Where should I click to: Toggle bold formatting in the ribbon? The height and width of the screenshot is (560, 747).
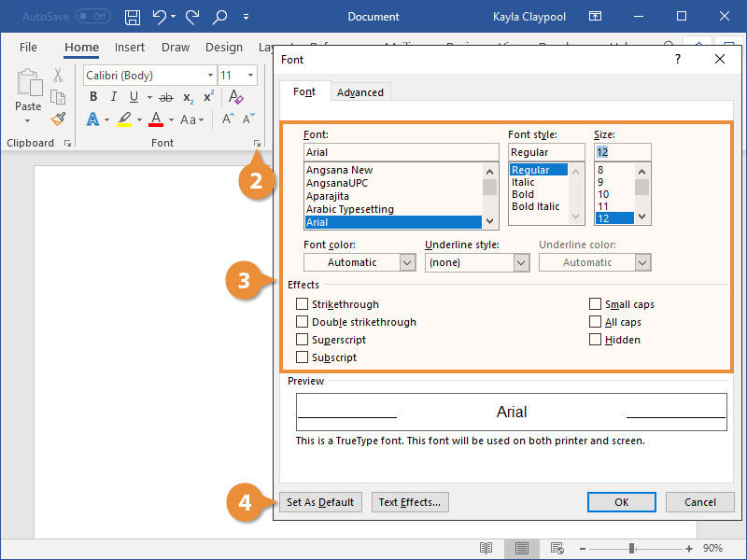(92, 96)
